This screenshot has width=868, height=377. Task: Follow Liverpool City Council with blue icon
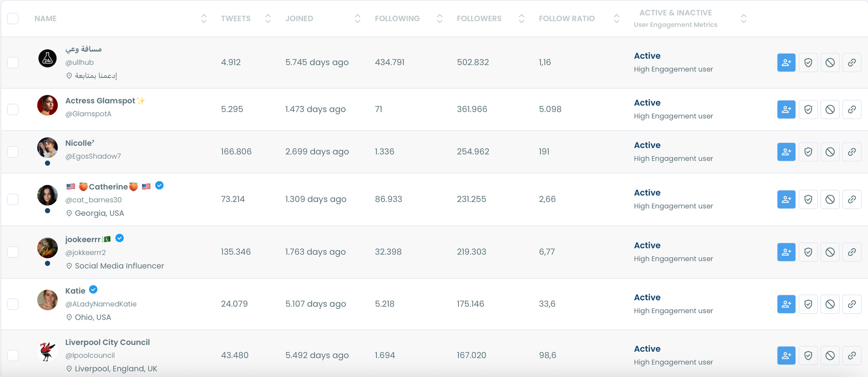[x=786, y=355]
